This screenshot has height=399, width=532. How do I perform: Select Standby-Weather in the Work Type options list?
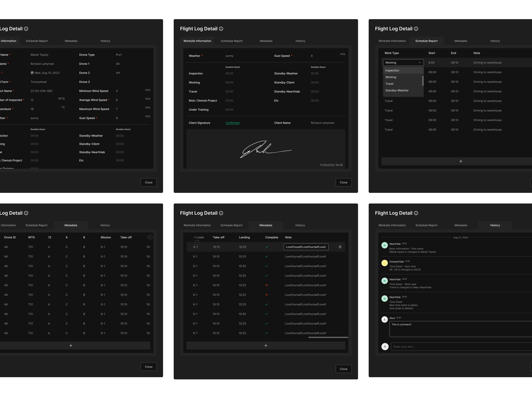[x=397, y=90]
